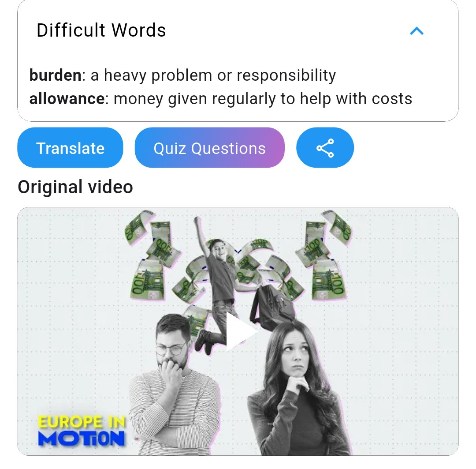The image size is (476, 469).
Task: Open the share icon button
Action: 325,148
